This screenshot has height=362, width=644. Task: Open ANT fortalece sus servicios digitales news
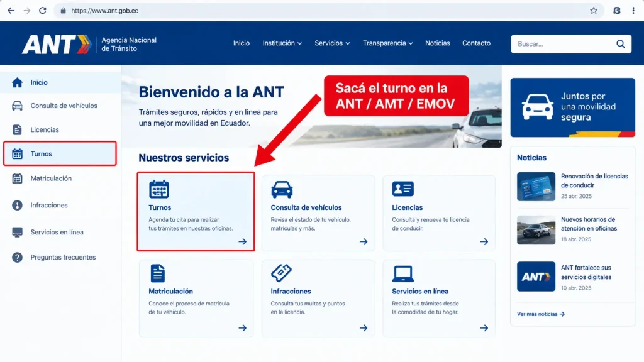click(x=586, y=272)
